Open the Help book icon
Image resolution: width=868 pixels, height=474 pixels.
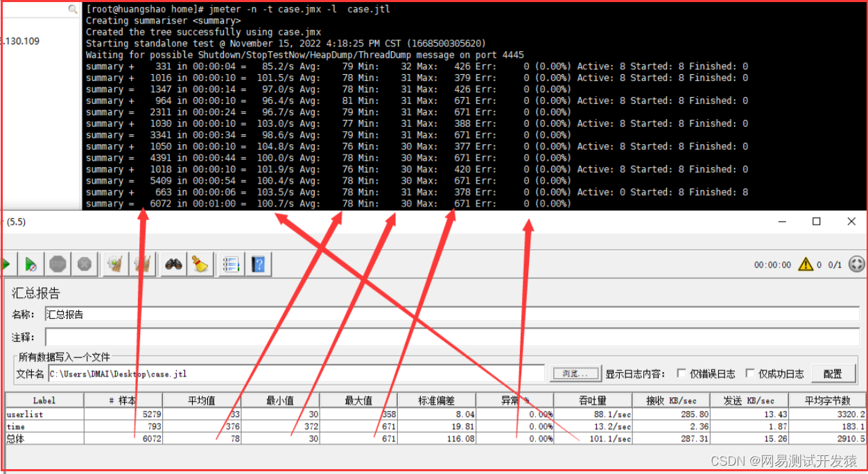coord(259,264)
